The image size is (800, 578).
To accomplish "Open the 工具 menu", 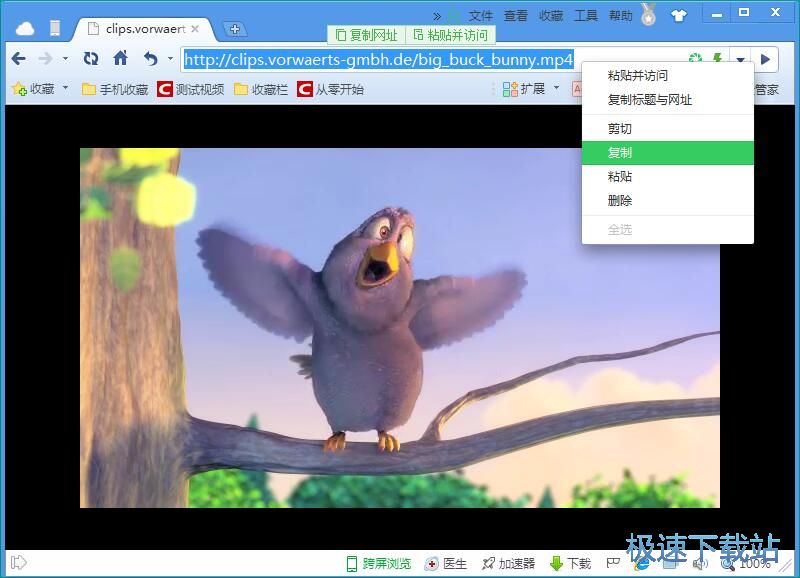I will pos(586,16).
